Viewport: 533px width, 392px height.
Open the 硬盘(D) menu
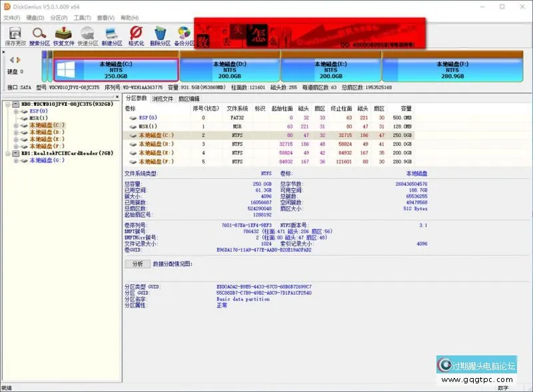[x=35, y=17]
